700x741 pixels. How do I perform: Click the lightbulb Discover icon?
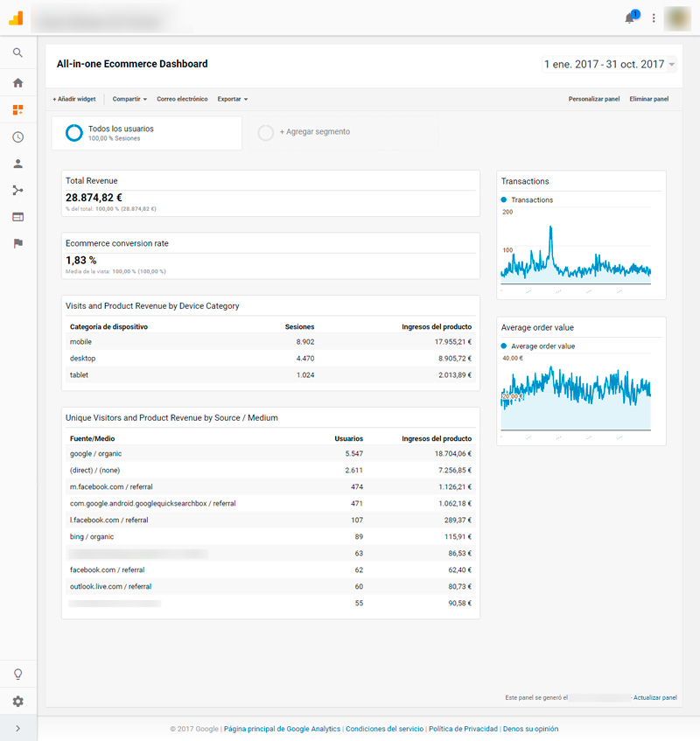17,674
